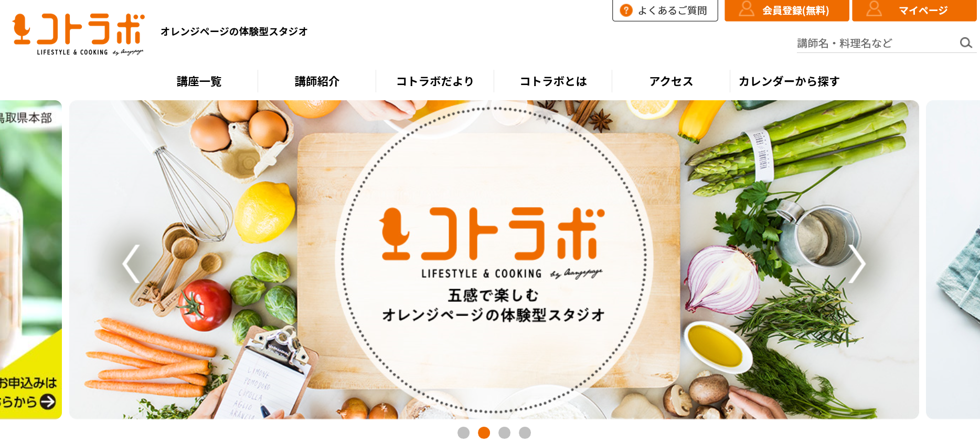Click カレンダーから探す link

(x=789, y=81)
